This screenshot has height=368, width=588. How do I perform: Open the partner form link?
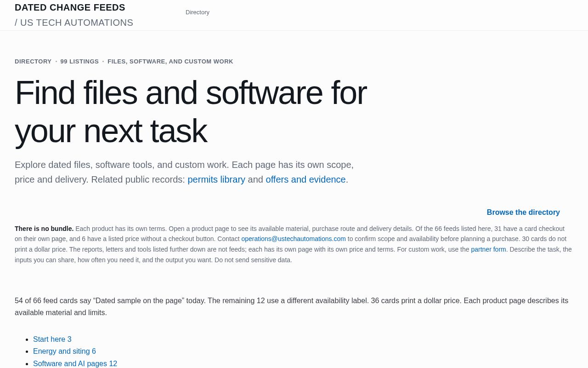click(488, 249)
